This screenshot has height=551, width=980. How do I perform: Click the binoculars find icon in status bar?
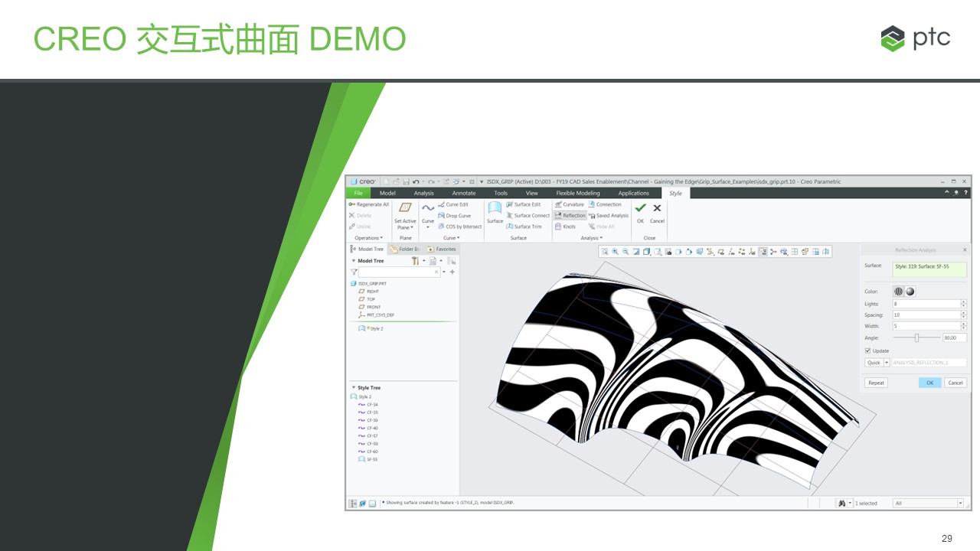[841, 503]
